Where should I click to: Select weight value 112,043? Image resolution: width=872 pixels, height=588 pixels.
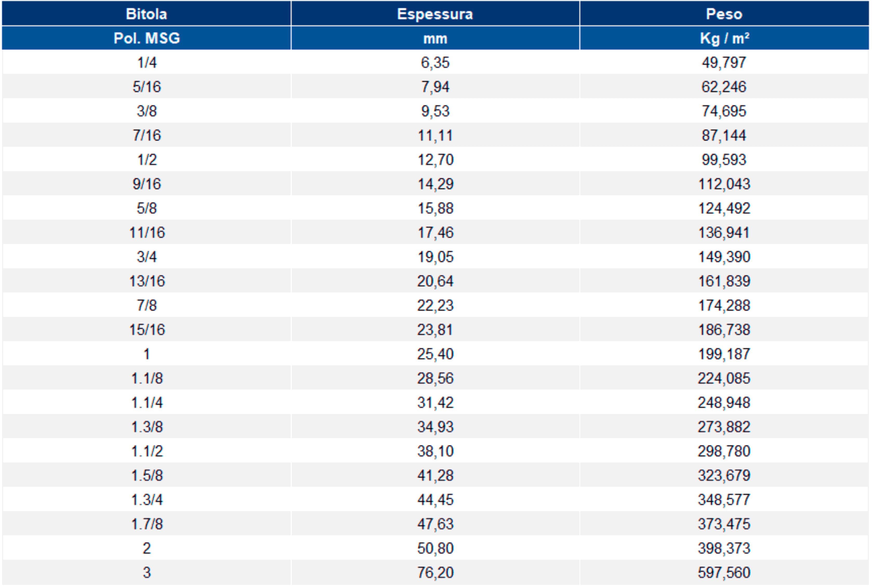tap(724, 184)
